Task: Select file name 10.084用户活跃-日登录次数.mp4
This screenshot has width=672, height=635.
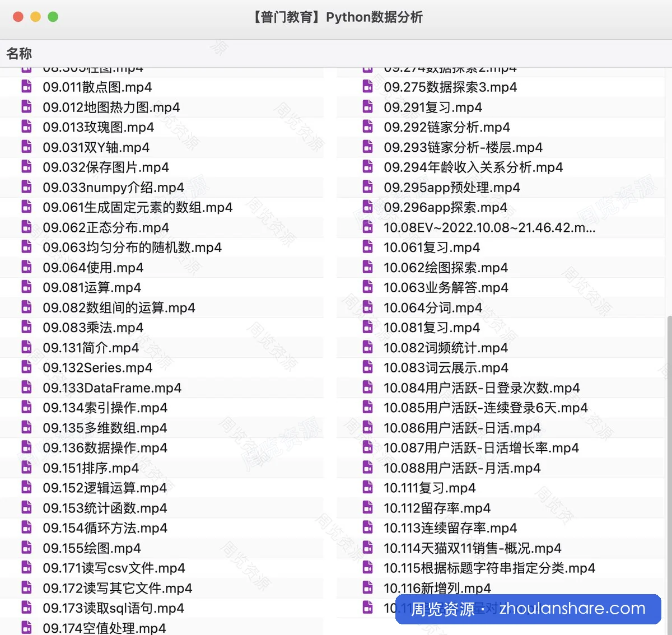Action: (x=482, y=388)
